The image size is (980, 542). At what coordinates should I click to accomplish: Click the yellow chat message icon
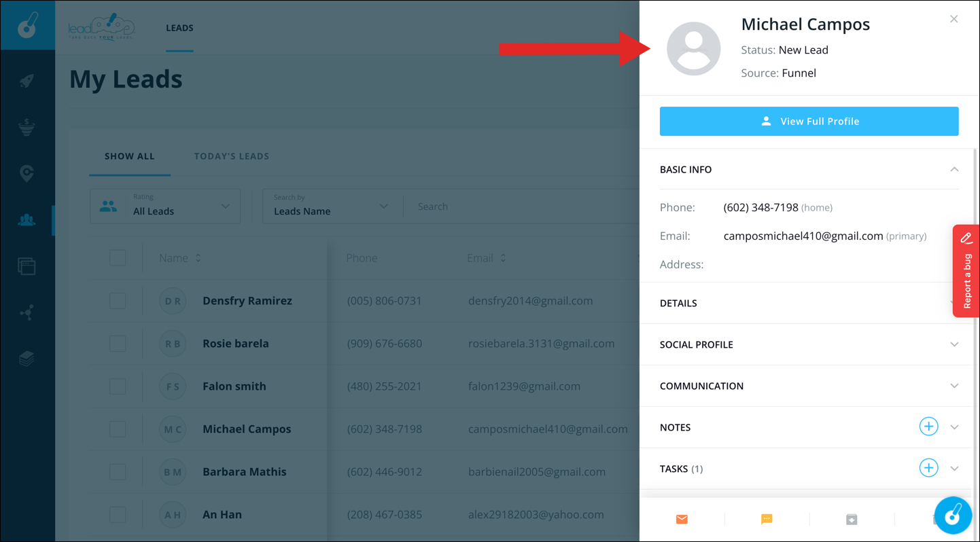click(x=767, y=520)
